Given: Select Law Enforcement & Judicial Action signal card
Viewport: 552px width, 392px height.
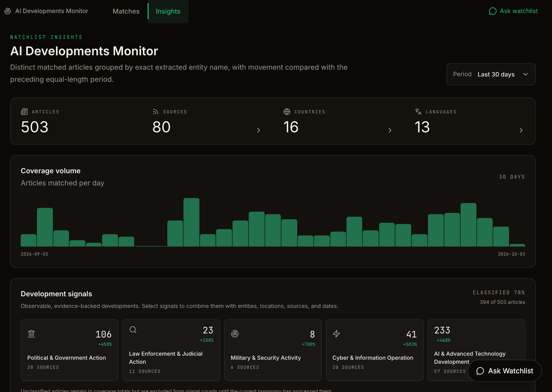Looking at the screenshot, I should pos(171,350).
